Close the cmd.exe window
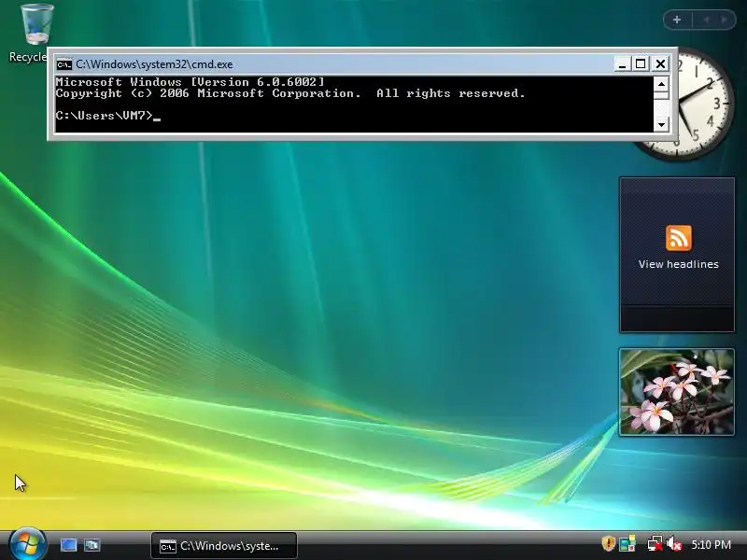Image resolution: width=747 pixels, height=560 pixels. [x=660, y=63]
